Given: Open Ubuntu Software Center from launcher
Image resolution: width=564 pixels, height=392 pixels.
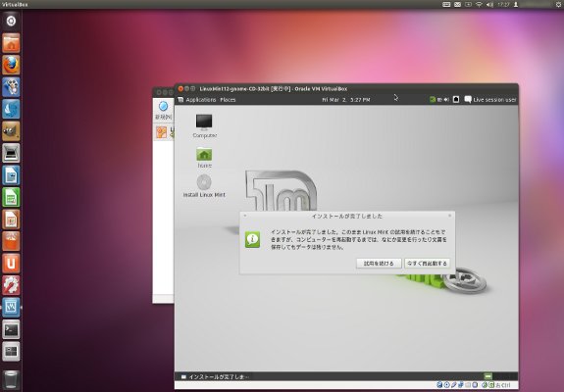Looking at the screenshot, I should (x=11, y=241).
